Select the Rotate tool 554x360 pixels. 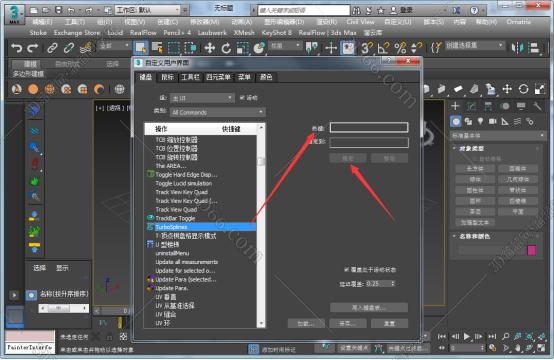coord(226,48)
